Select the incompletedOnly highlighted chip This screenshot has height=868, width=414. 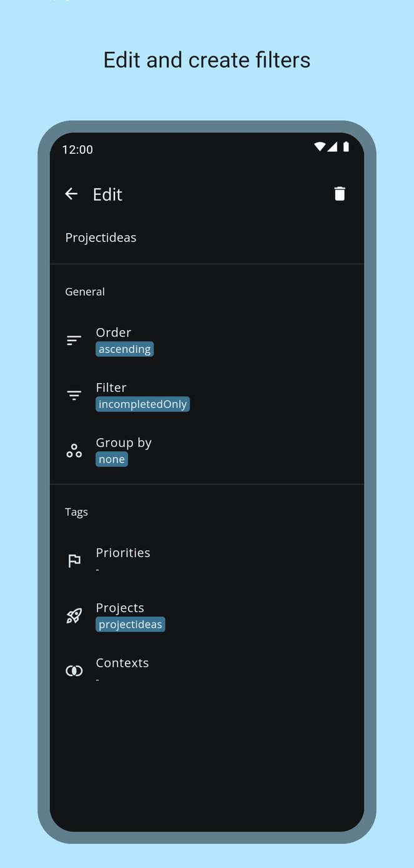click(142, 404)
